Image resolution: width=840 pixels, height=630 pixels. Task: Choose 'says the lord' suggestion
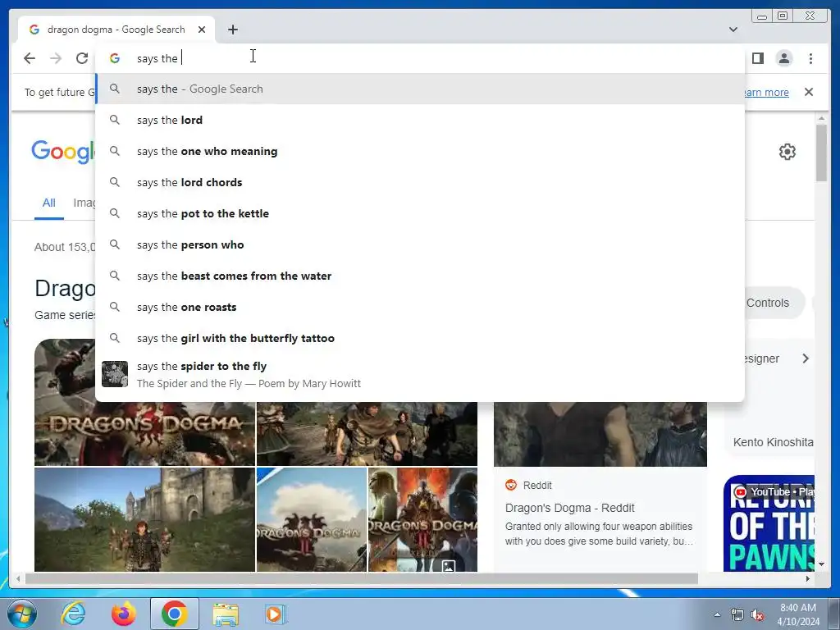[x=420, y=120]
